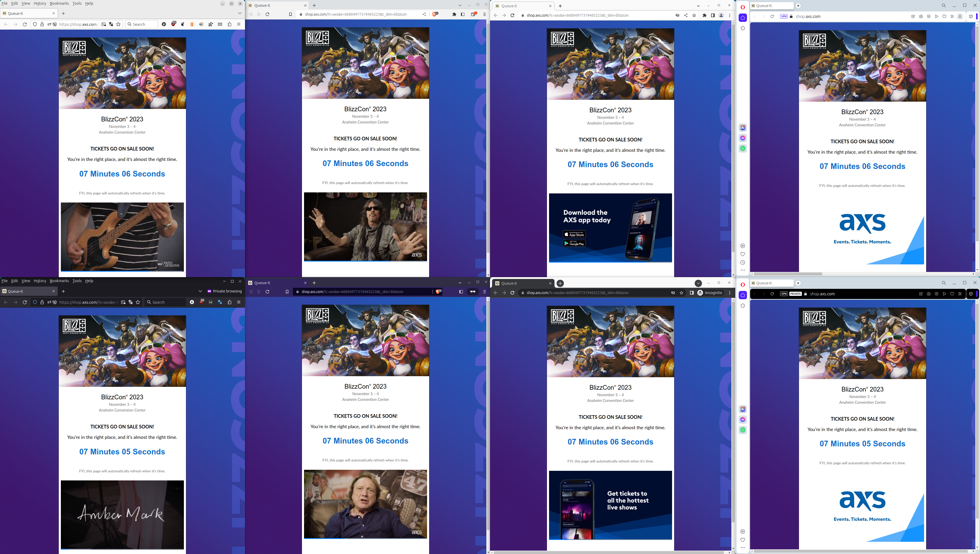This screenshot has height=554, width=980.
Task: Open File menu in private Firefox window
Action: 5,281
